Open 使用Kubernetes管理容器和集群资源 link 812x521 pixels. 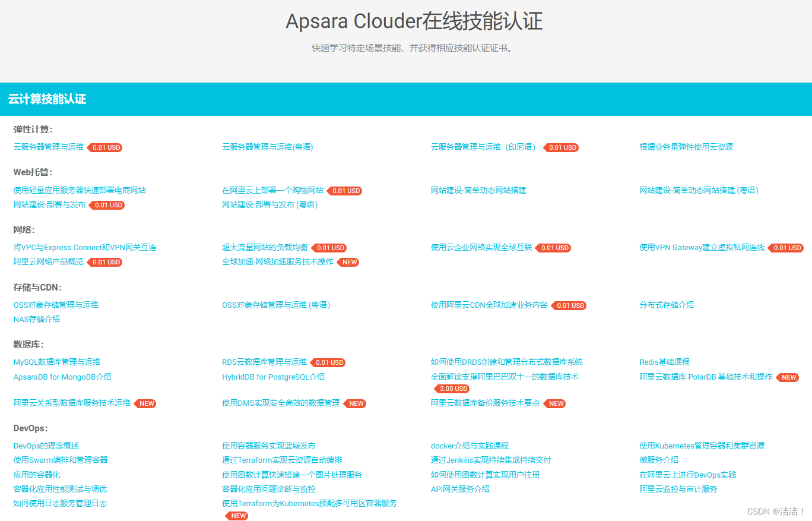pos(702,446)
